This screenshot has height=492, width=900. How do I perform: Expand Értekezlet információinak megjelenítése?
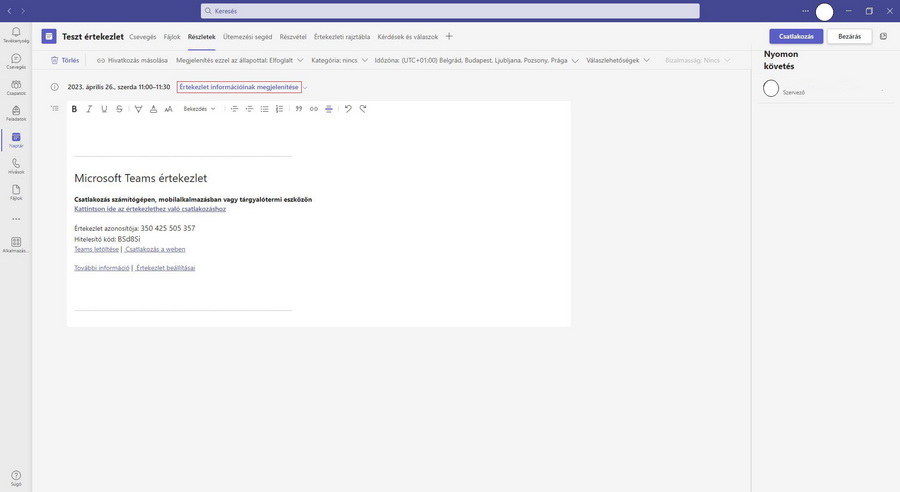coord(239,87)
